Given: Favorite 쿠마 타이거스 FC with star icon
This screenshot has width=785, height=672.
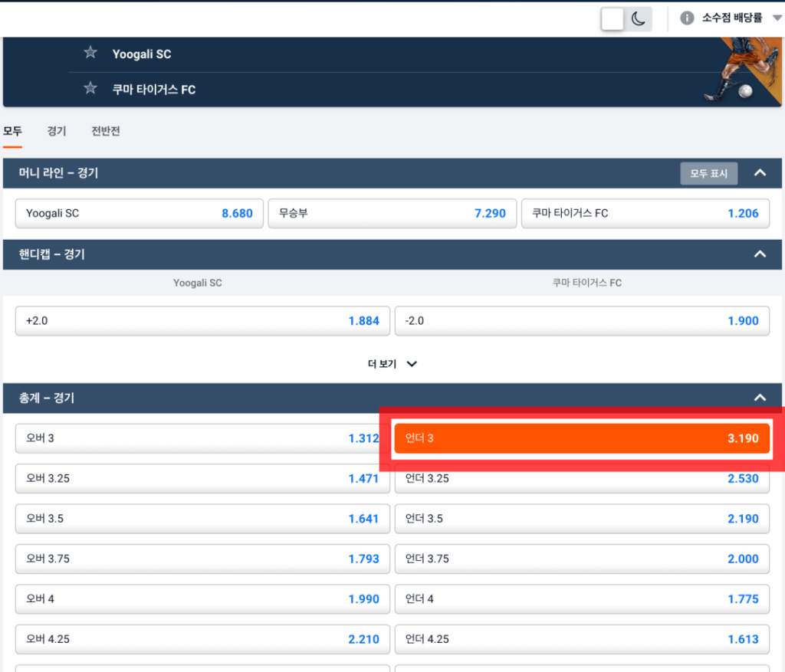Looking at the screenshot, I should (90, 89).
